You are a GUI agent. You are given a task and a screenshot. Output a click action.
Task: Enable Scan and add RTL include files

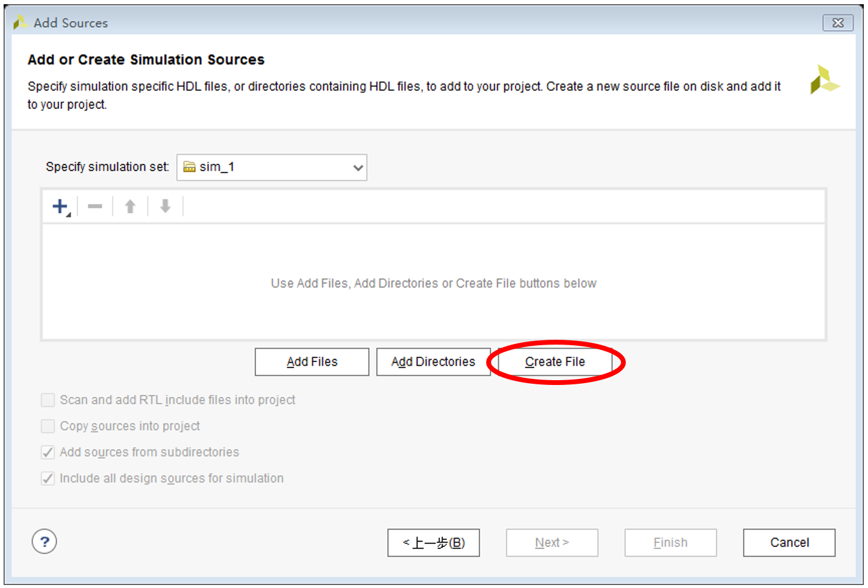tap(48, 400)
